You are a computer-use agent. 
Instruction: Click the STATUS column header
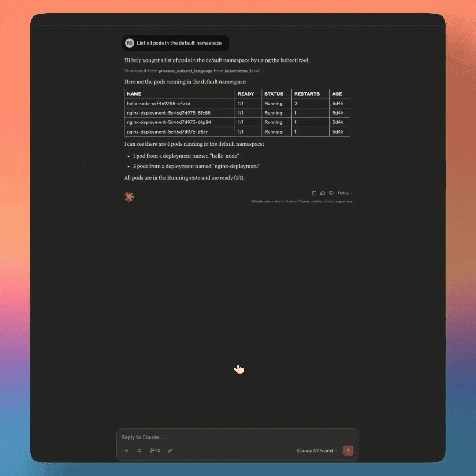click(274, 94)
